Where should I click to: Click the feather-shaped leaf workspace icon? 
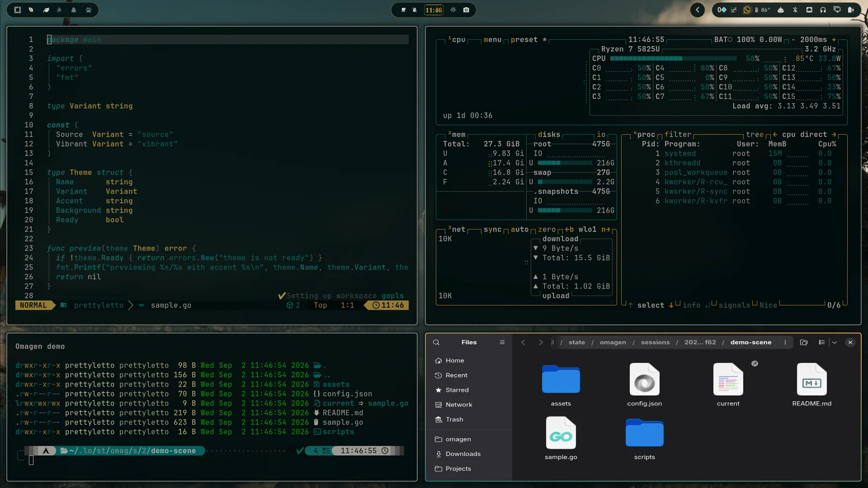(x=46, y=10)
